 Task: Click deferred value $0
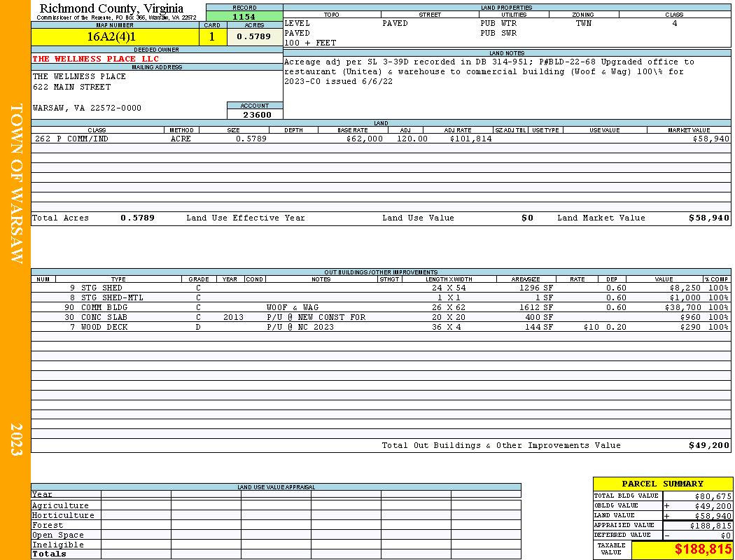click(726, 535)
